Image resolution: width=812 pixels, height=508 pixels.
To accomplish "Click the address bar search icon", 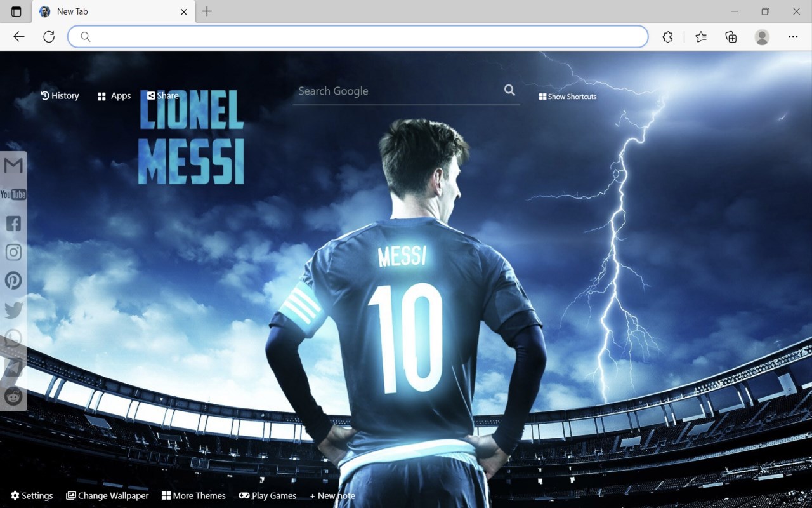I will pyautogui.click(x=86, y=37).
